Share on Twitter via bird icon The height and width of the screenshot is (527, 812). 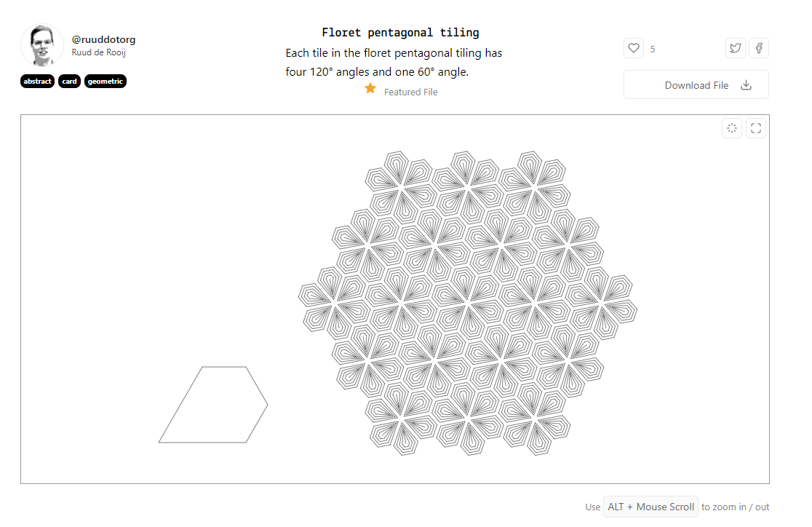tap(736, 48)
